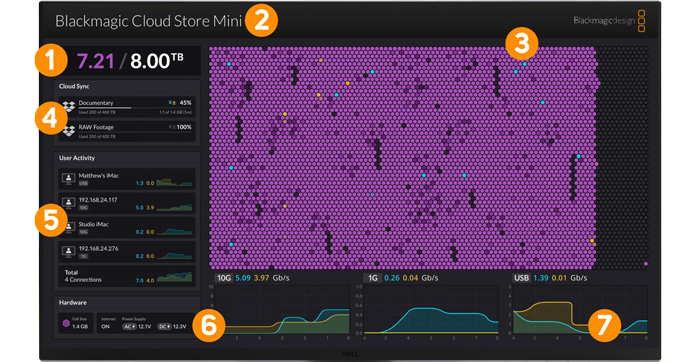Click the Dropbox icon beside RAW Footage
Image resolution: width=700 pixels, height=362 pixels.
click(x=68, y=131)
